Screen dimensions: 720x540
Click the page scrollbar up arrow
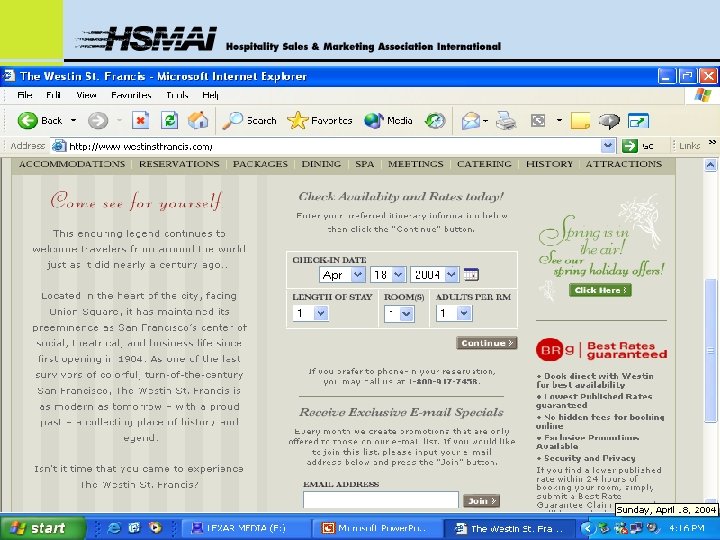point(710,165)
